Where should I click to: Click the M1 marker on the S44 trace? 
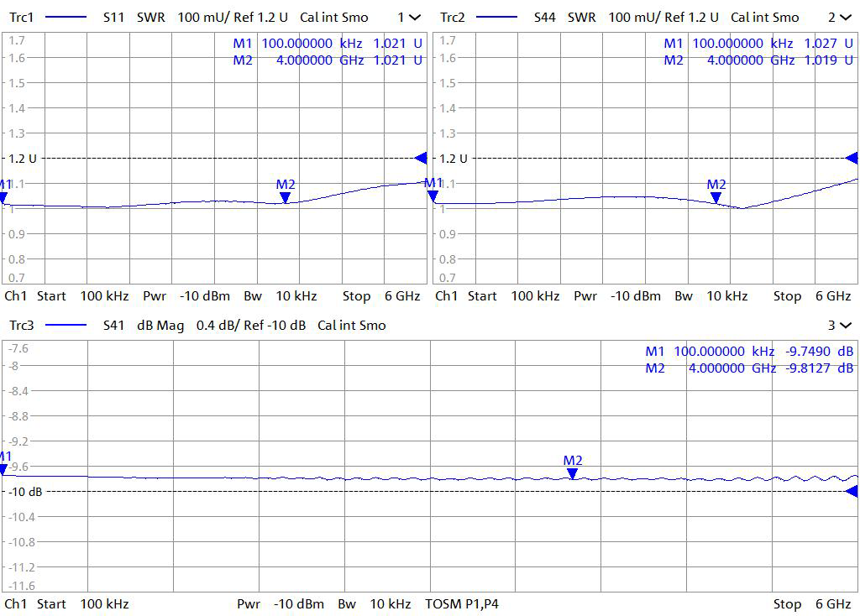tap(433, 196)
